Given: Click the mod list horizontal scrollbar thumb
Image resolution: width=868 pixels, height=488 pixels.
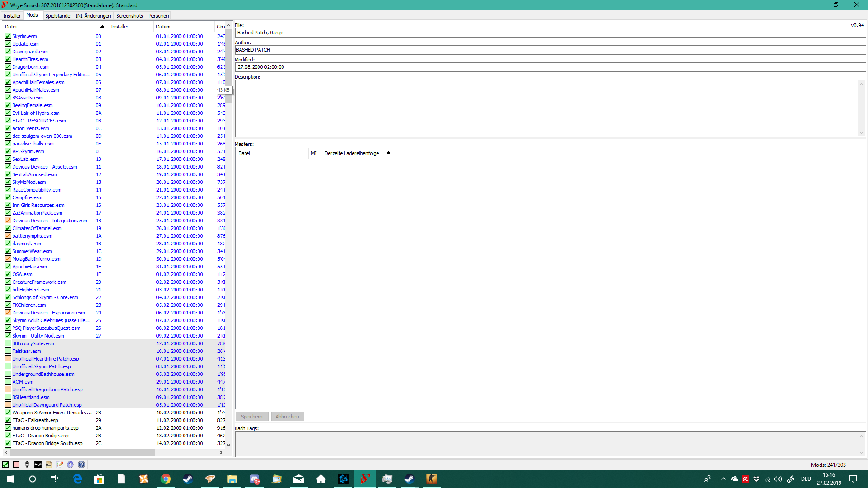Looking at the screenshot, I should [82, 452].
